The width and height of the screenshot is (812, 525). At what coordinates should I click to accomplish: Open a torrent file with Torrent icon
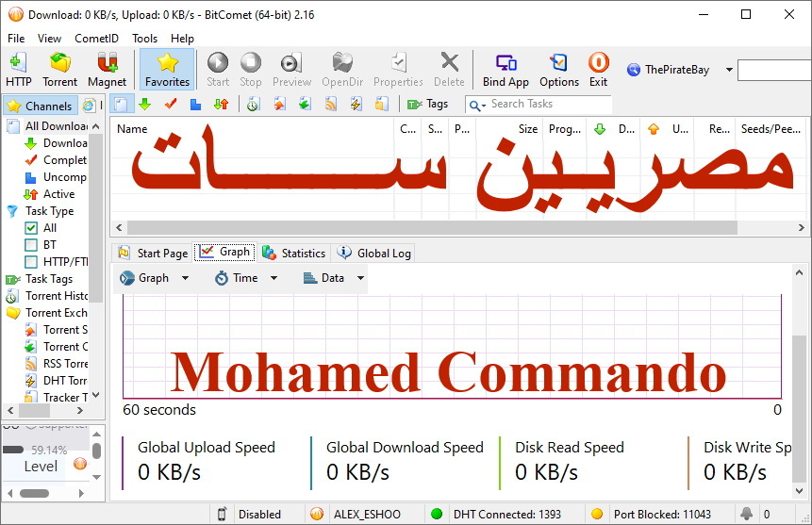coord(60,70)
